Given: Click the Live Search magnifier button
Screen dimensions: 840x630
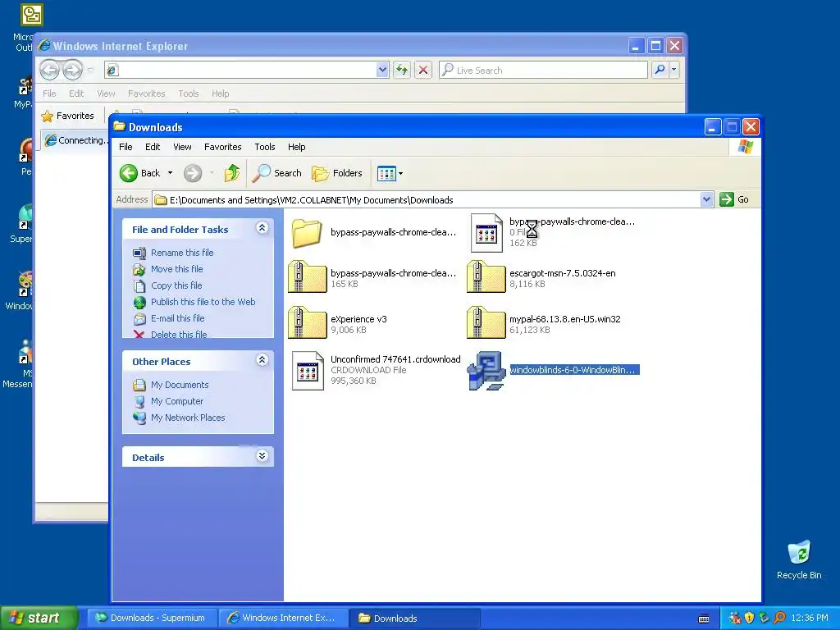Looking at the screenshot, I should tap(660, 70).
